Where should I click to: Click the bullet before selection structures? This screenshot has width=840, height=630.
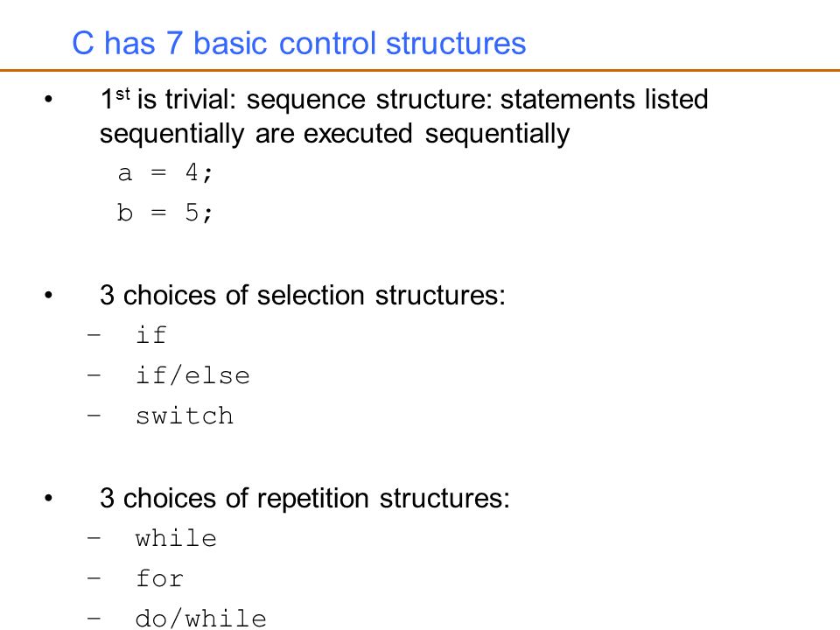[49, 295]
